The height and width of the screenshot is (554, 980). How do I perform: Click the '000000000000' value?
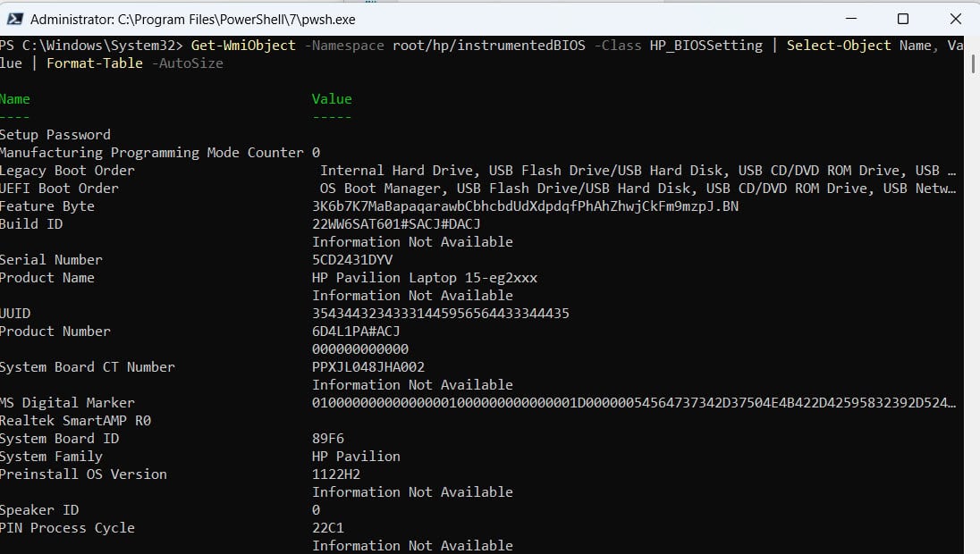pyautogui.click(x=360, y=349)
